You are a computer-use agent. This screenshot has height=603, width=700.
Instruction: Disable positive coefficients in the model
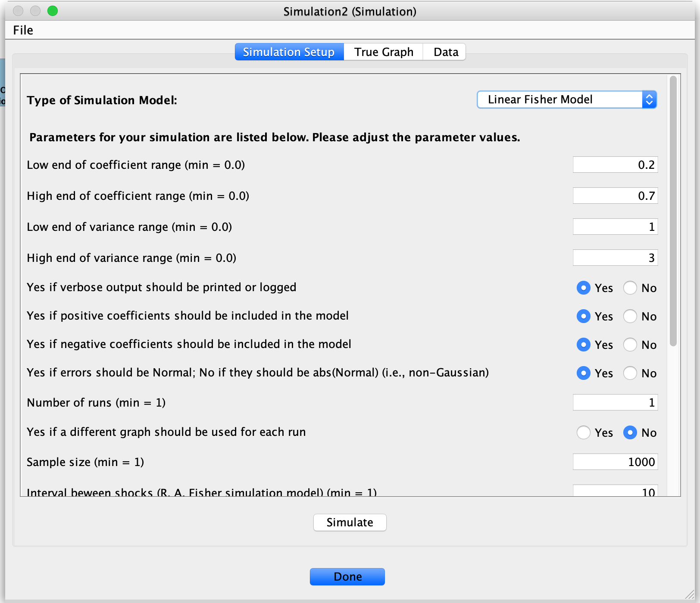[630, 316]
